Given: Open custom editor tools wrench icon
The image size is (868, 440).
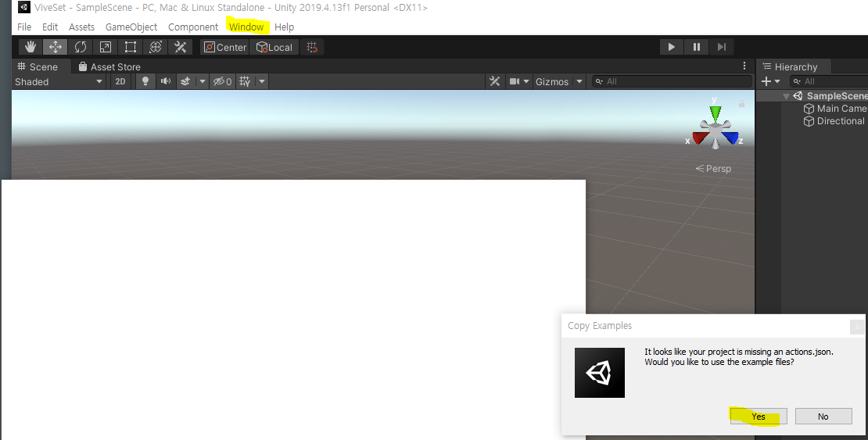Looking at the screenshot, I should 180,47.
